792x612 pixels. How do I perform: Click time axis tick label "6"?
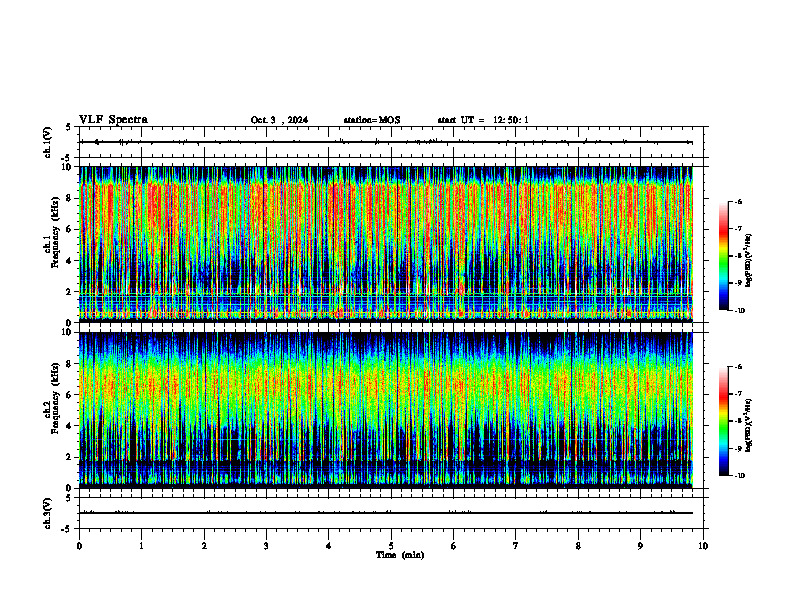point(454,546)
